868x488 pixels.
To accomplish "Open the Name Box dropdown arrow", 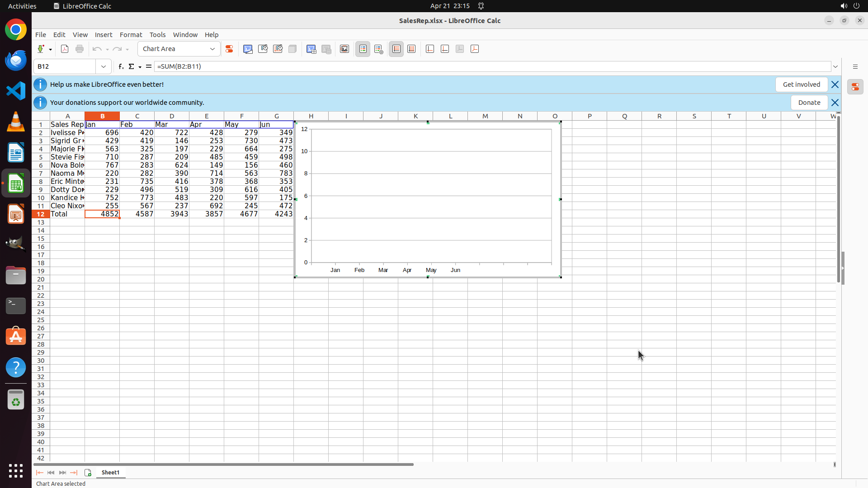I will point(104,67).
